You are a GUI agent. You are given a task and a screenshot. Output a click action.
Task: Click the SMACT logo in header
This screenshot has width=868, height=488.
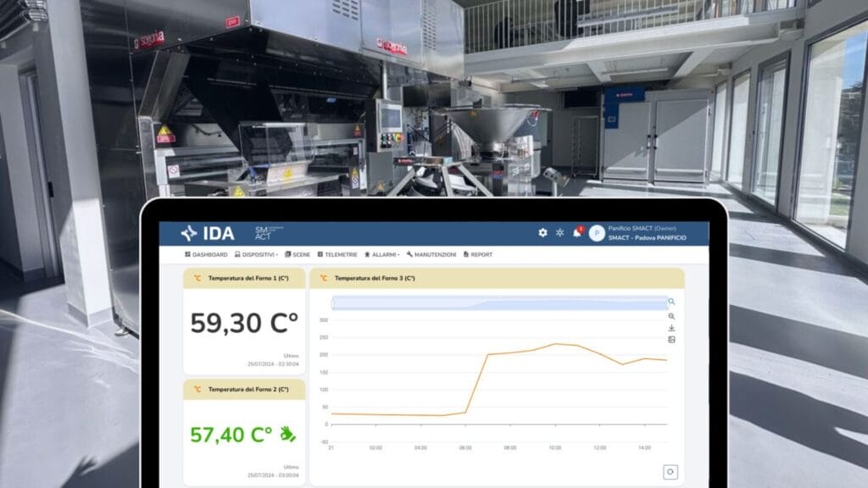point(268,233)
